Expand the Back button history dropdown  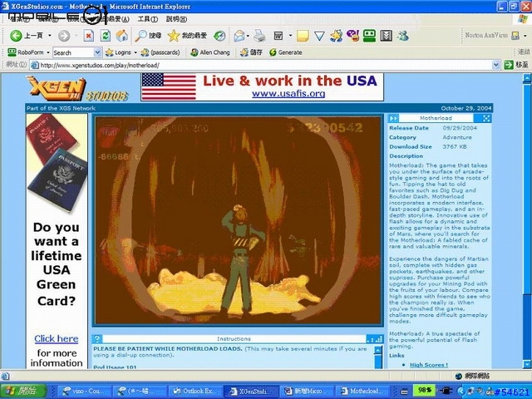click(50, 36)
